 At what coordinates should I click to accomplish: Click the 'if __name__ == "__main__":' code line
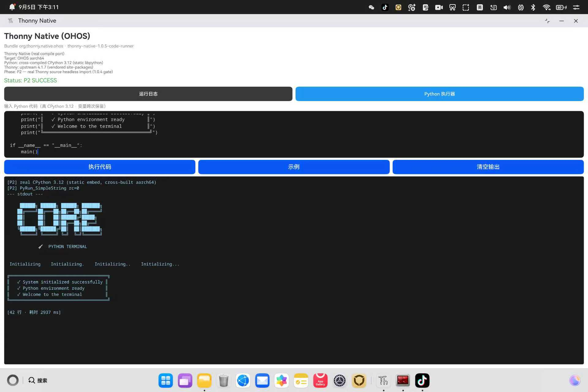(46, 145)
